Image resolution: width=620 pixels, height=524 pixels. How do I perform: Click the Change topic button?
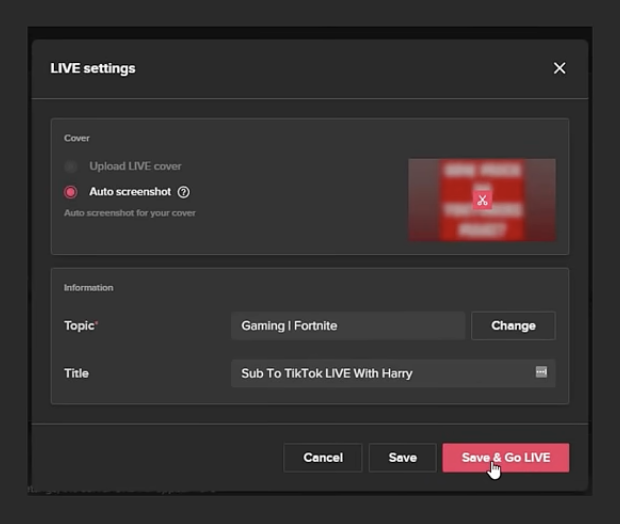click(513, 325)
